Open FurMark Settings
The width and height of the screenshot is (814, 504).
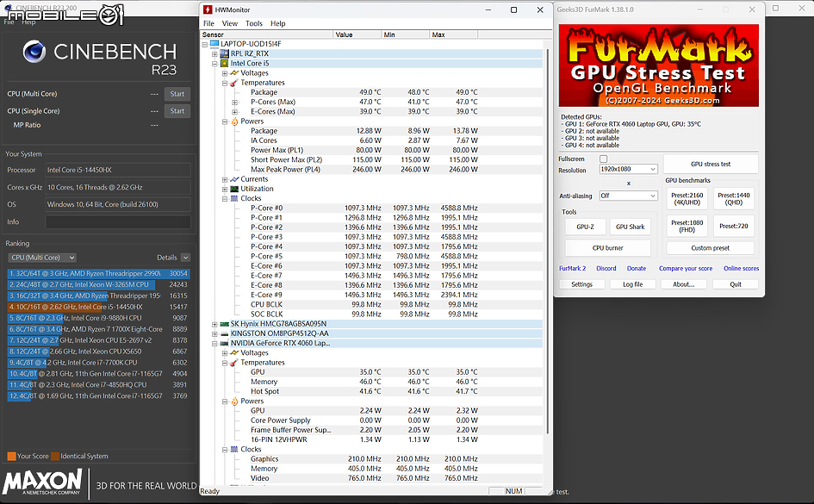click(x=582, y=284)
